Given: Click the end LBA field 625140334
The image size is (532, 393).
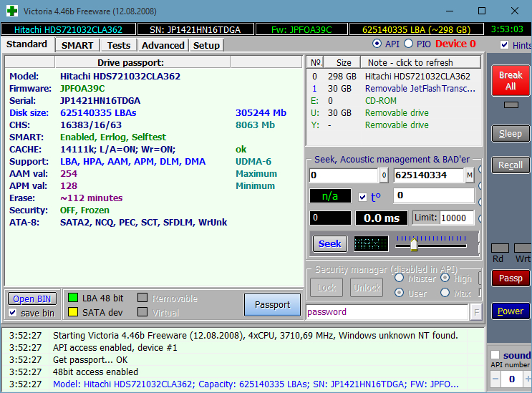Looking at the screenshot, I should coord(429,175).
